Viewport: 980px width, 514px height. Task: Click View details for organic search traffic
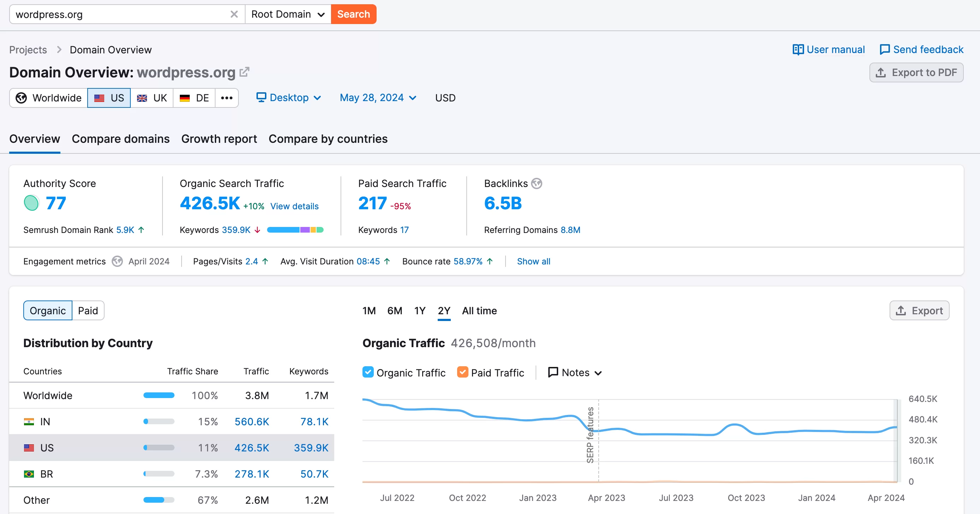[294, 205]
